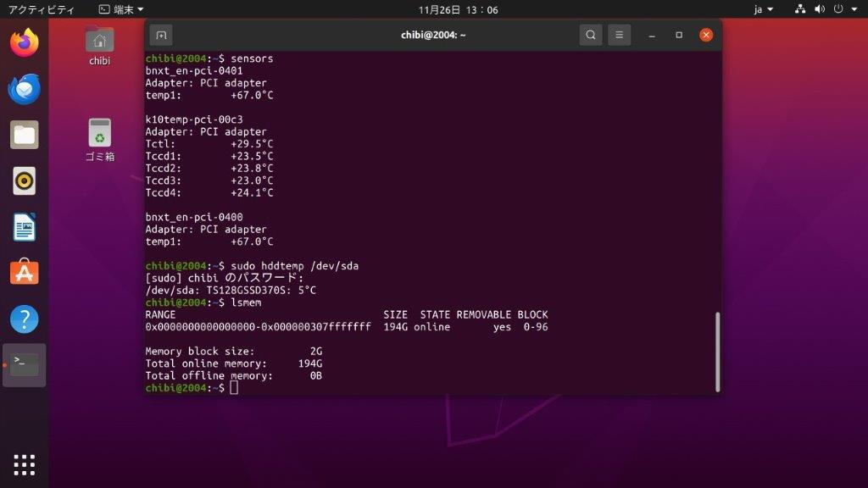
Task: Click the terminal vertical scrollbar
Action: (717, 351)
